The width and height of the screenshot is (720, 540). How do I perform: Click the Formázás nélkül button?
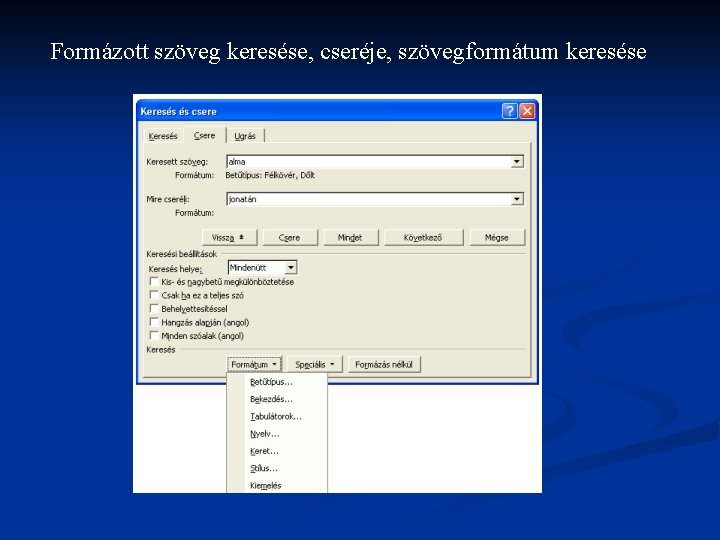(x=384, y=364)
